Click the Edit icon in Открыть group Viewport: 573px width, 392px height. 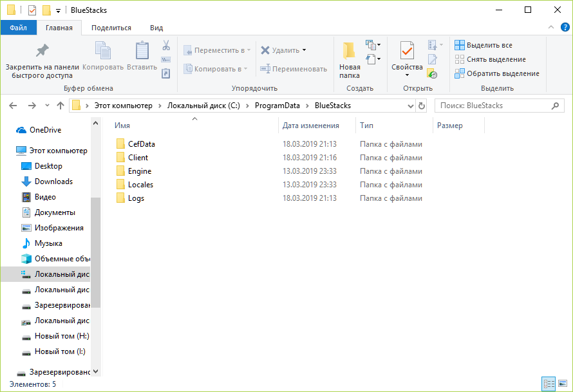(433, 59)
